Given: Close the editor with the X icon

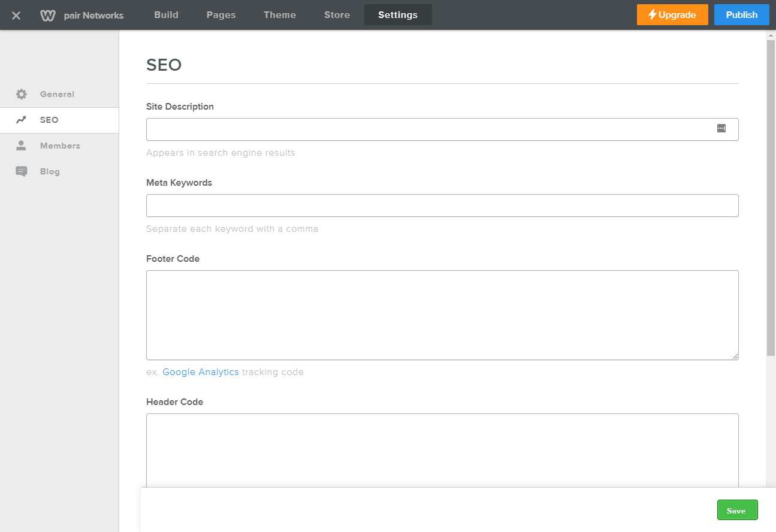Looking at the screenshot, I should tap(16, 15).
